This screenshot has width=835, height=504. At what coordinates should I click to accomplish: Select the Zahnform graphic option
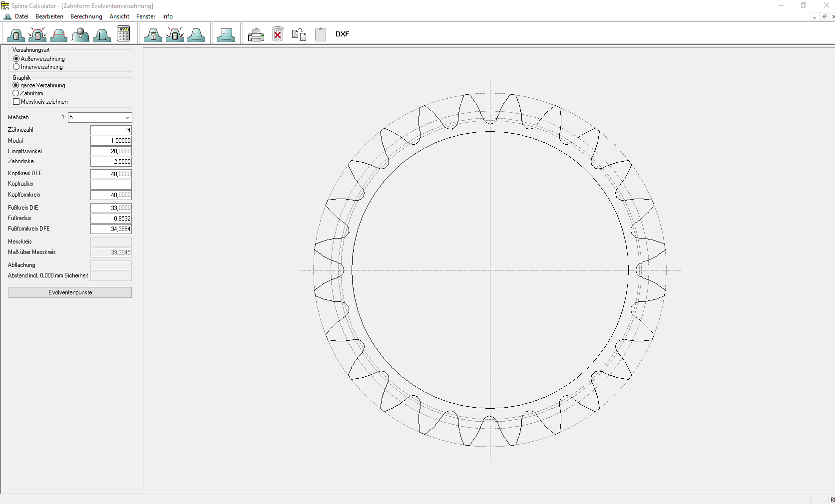coord(16,93)
